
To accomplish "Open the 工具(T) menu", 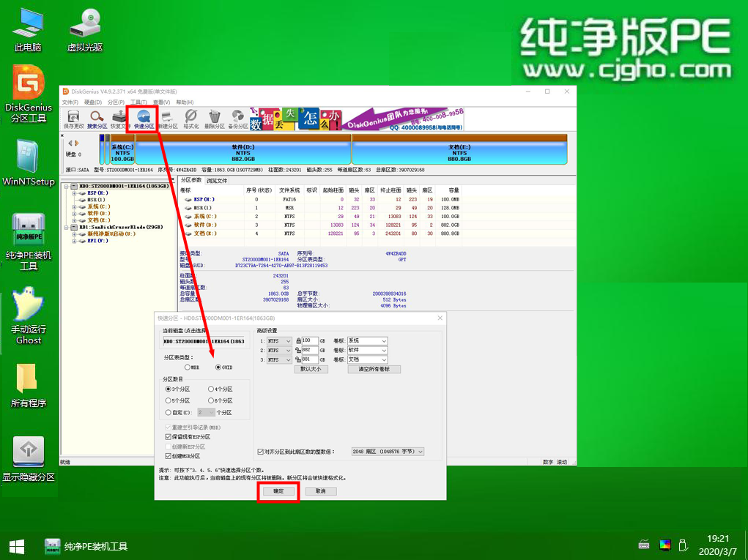I will tap(138, 102).
